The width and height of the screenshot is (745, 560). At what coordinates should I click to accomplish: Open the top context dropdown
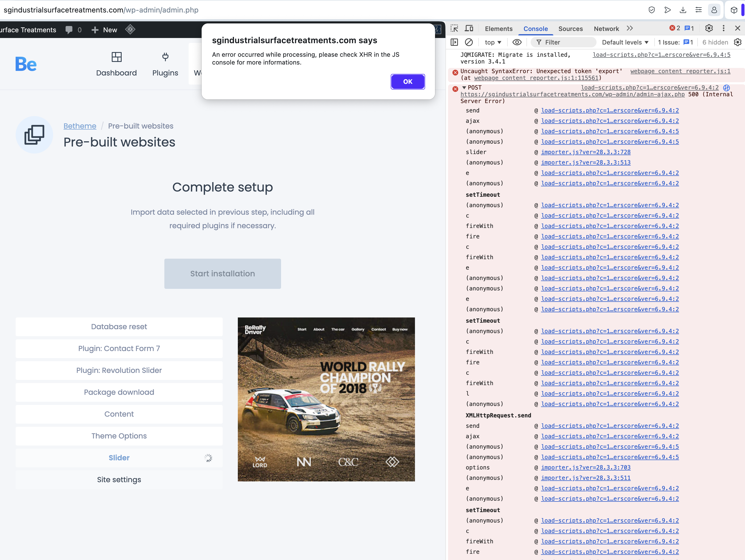pos(493,42)
